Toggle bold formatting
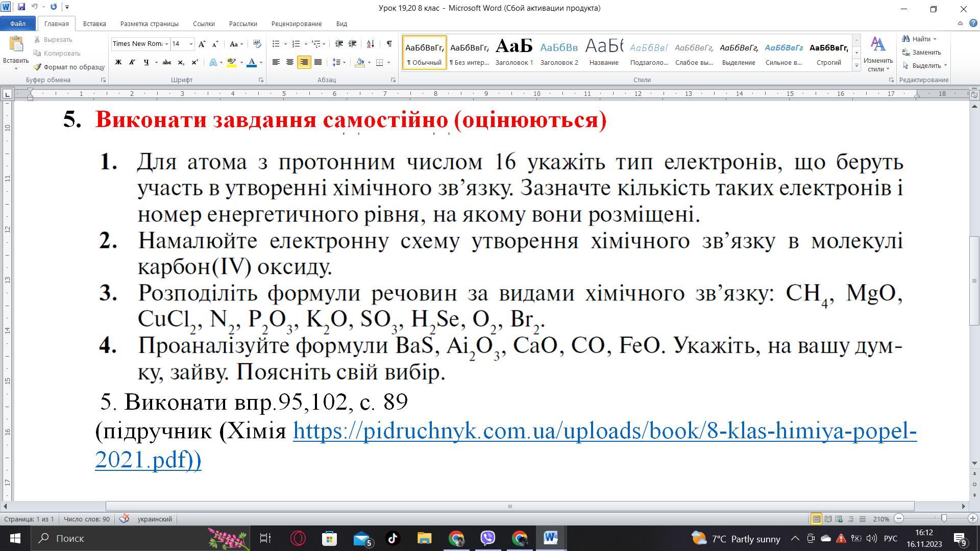The width and height of the screenshot is (980, 551). click(118, 62)
